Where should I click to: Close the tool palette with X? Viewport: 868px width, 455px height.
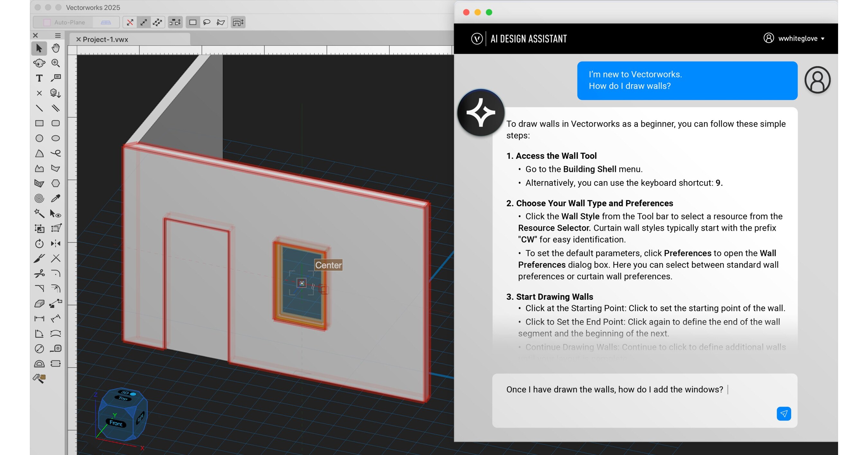pyautogui.click(x=35, y=35)
